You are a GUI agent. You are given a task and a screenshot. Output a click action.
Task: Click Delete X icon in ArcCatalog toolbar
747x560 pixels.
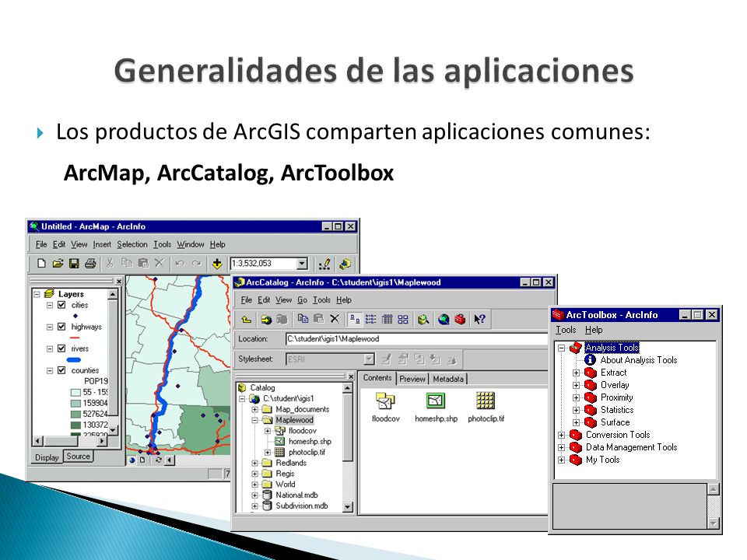335,319
